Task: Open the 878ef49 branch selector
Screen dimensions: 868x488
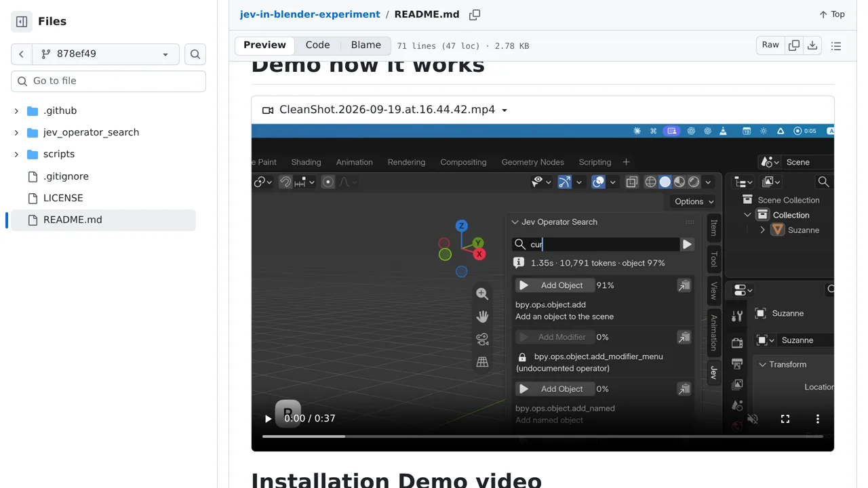Action: pos(106,54)
